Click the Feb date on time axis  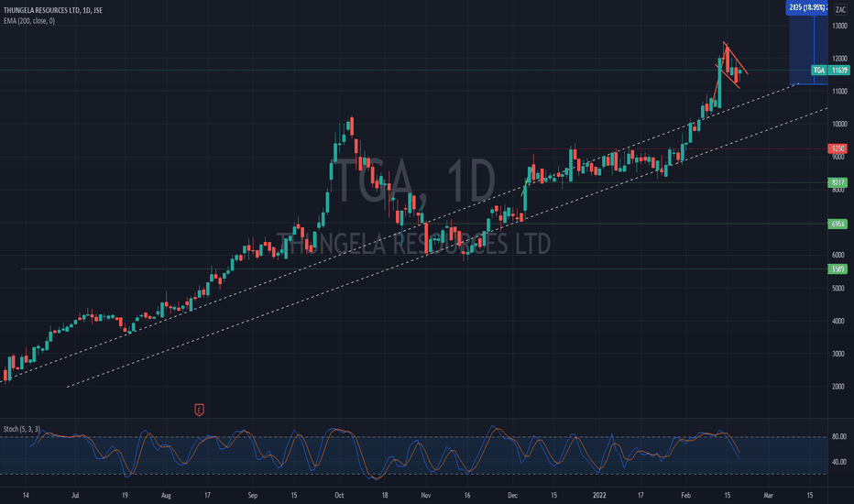pyautogui.click(x=685, y=495)
